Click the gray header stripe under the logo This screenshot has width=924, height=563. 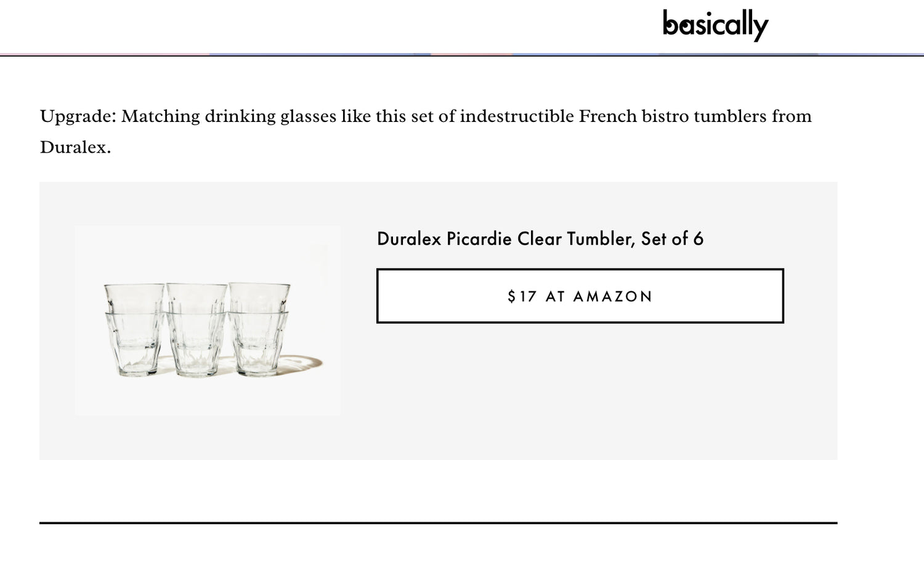[738, 54]
